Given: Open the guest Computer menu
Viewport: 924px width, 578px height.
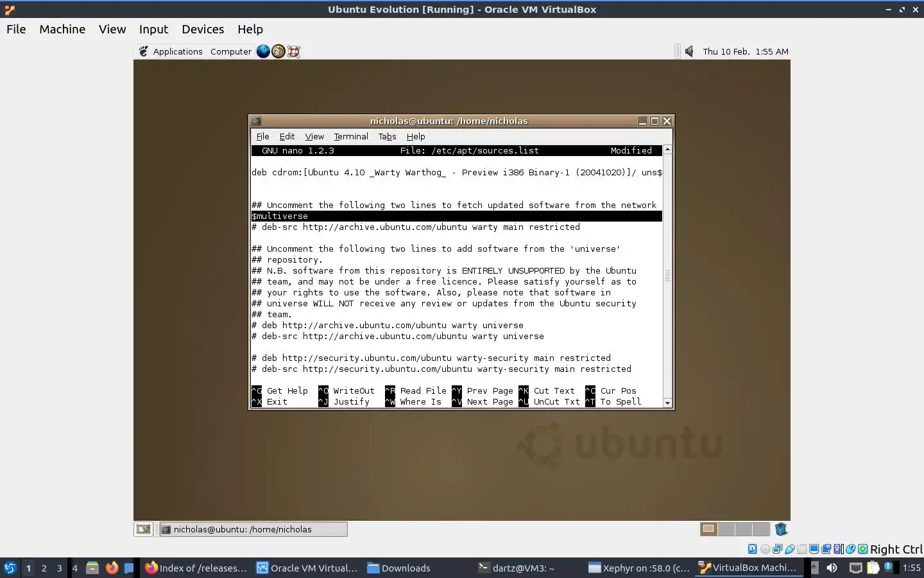Looking at the screenshot, I should click(231, 51).
